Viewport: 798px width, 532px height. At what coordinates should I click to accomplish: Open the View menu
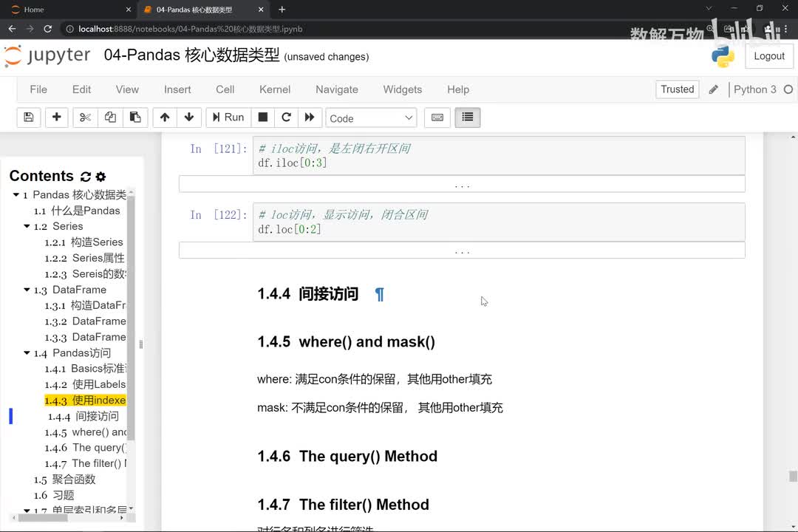127,89
